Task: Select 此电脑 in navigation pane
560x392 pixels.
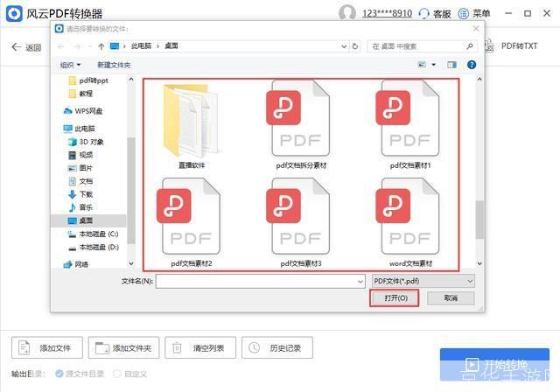Action: (79, 129)
